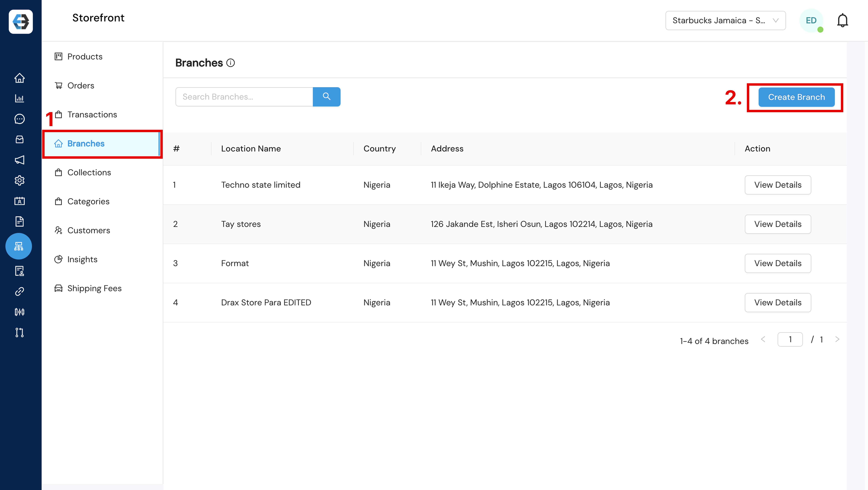Click the Branches info icon
The height and width of the screenshot is (490, 868).
[230, 63]
